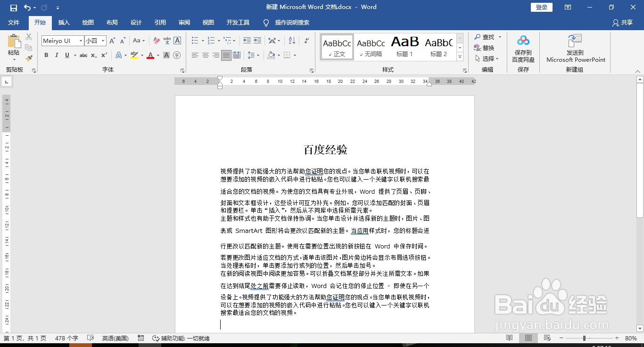Viewport: 644px width, 347px height.
Task: Click the 共享 (Share) button
Action: (x=622, y=23)
